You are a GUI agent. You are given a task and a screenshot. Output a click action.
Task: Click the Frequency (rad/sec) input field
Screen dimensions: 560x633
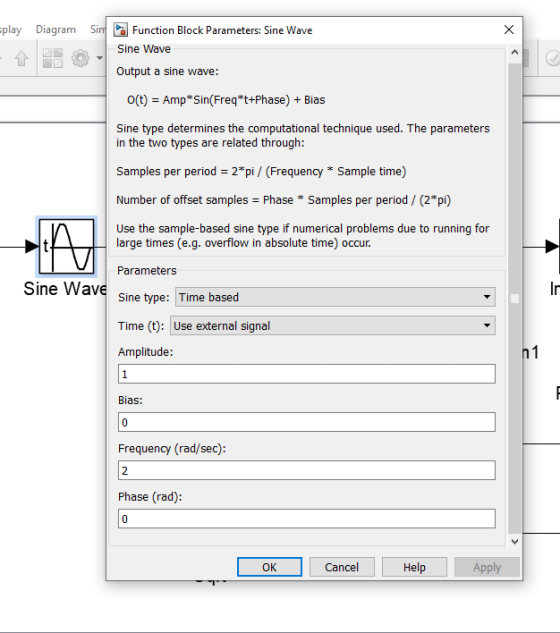[x=306, y=470]
